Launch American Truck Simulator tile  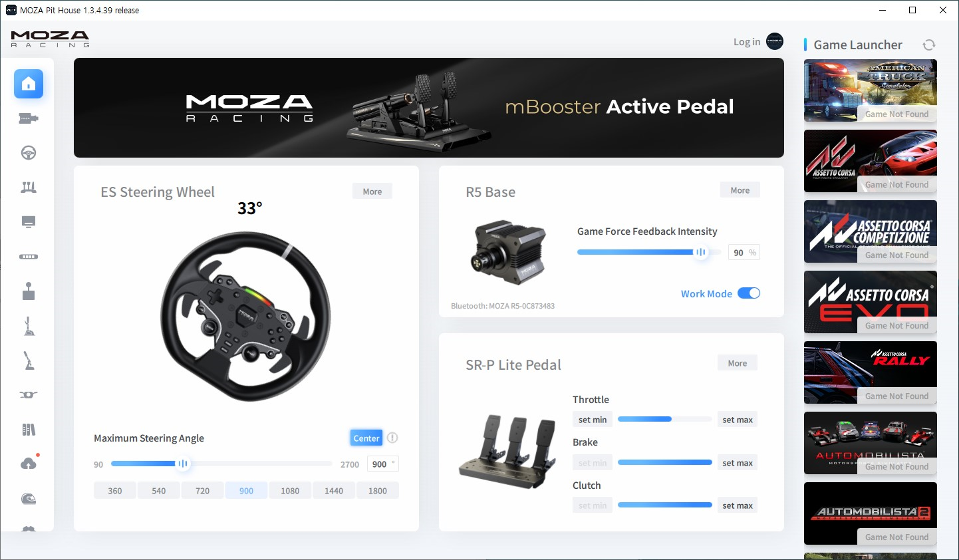pyautogui.click(x=871, y=90)
